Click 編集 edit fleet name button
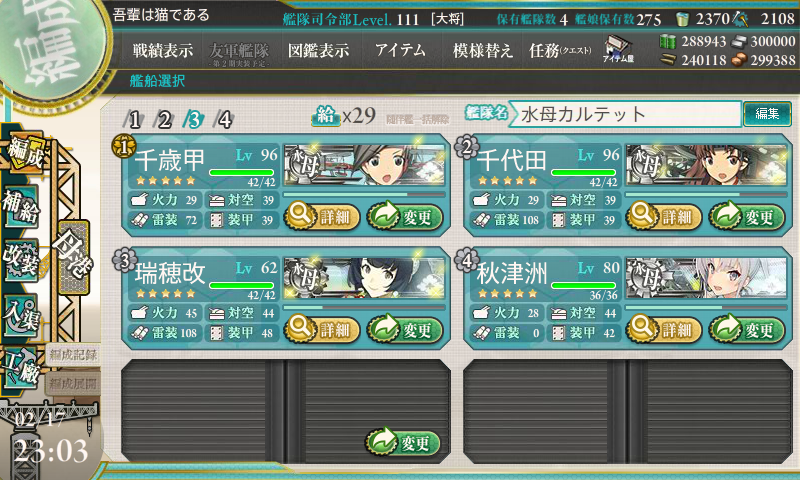 [x=767, y=113]
